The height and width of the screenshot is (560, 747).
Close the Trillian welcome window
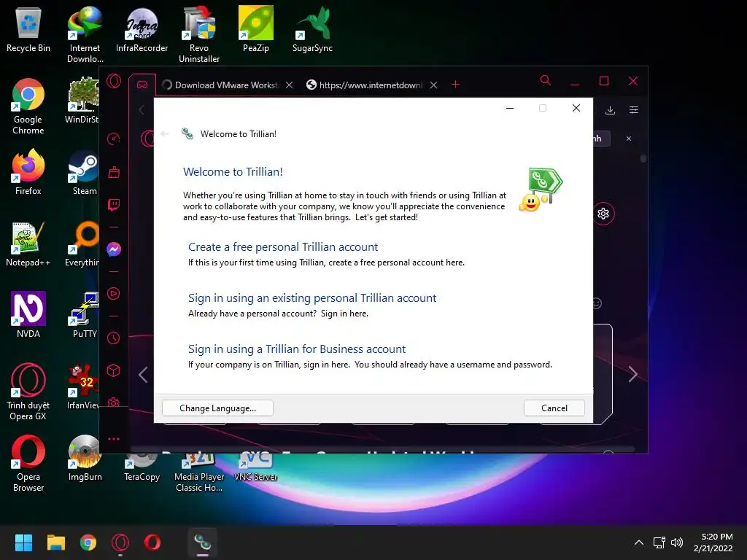[576, 108]
